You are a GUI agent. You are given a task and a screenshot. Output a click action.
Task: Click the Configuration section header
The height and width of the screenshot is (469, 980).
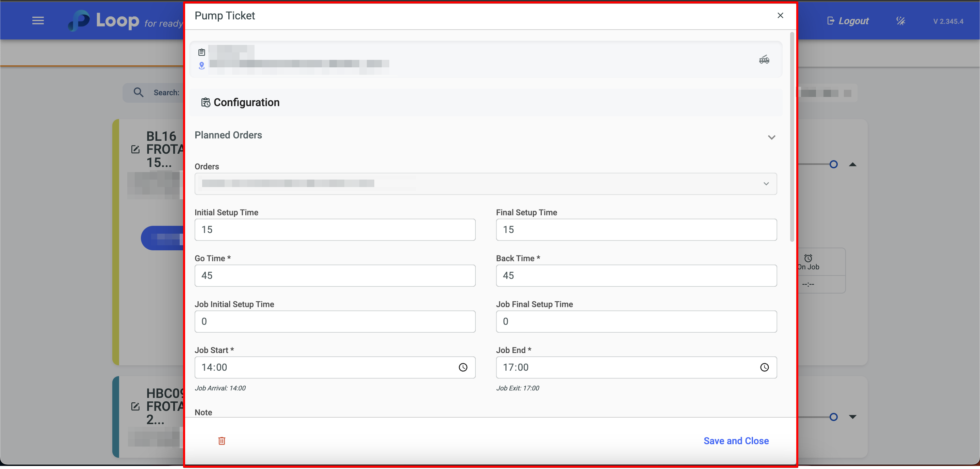[246, 102]
